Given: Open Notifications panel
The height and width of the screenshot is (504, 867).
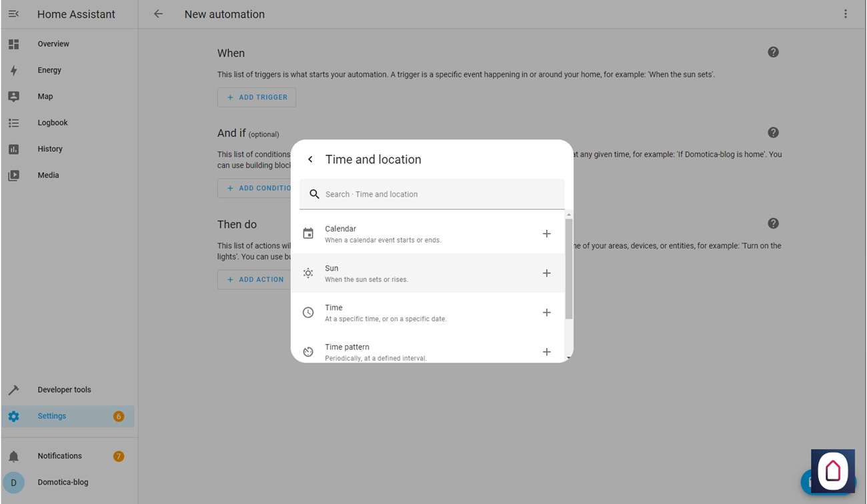Looking at the screenshot, I should click(59, 456).
